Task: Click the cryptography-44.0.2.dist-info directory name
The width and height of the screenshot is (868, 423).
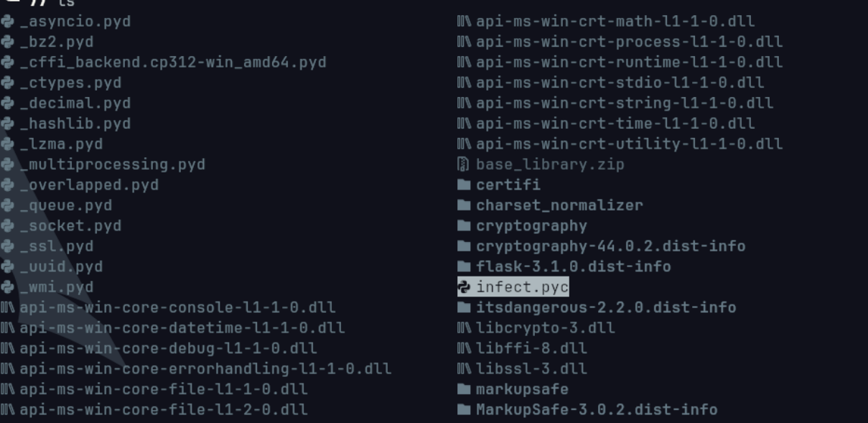Action: tap(610, 246)
